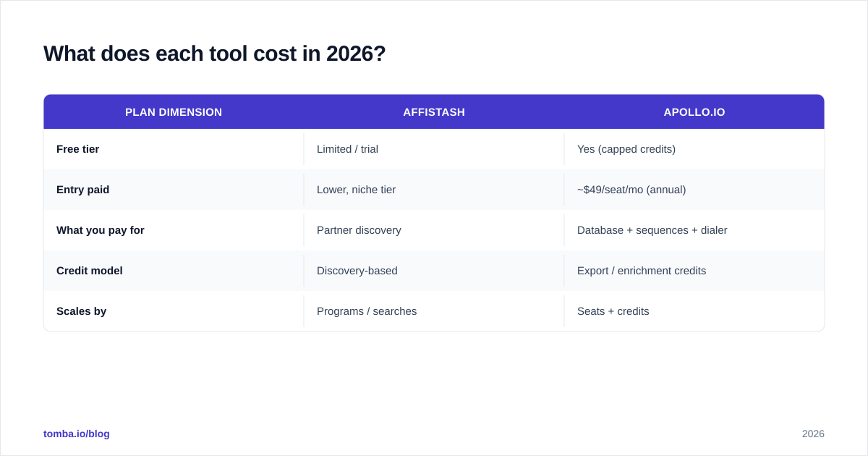The image size is (868, 456).
Task: Click 'Database + sequences + dialer' cell
Action: tap(694, 230)
